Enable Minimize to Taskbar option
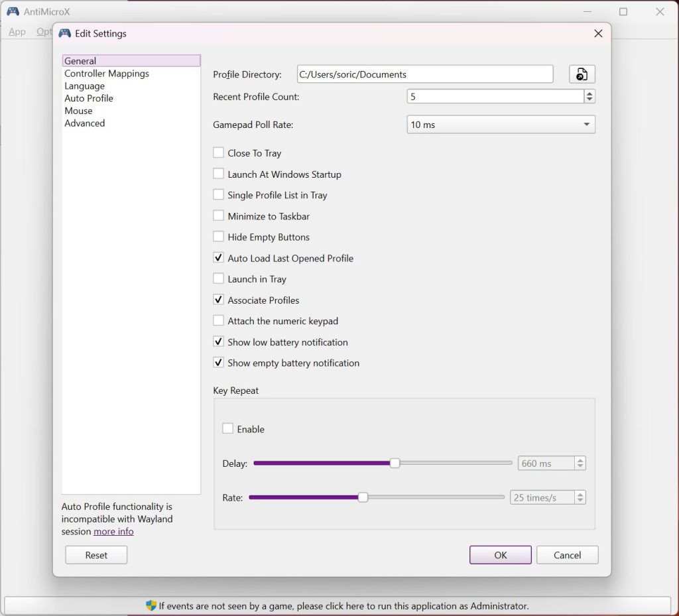Screen dimensions: 679x616 point(218,216)
